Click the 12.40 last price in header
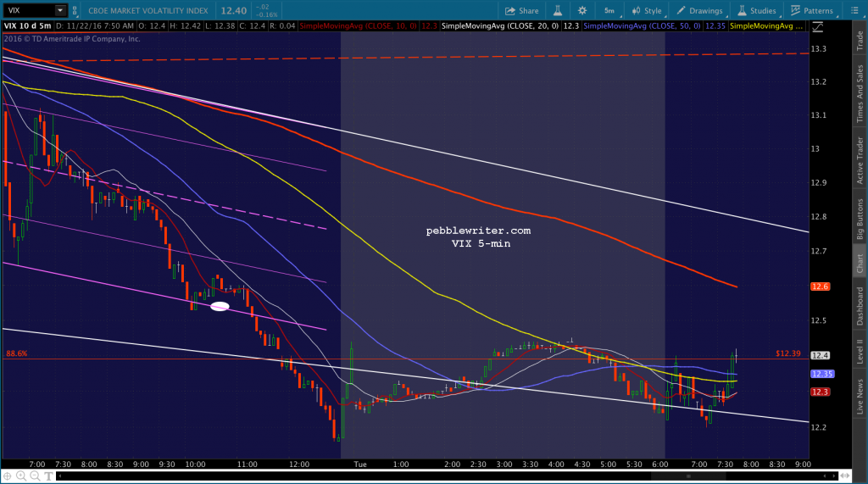 (x=234, y=10)
